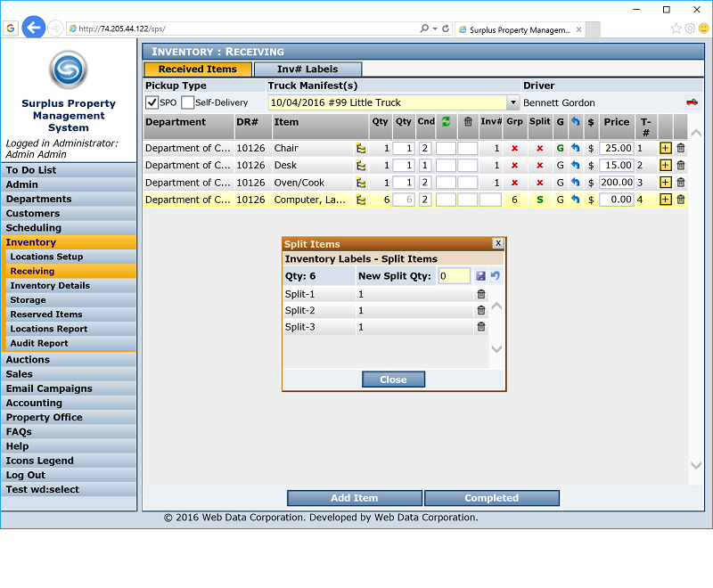Click received items table scroll-down arrow
The width and height of the screenshot is (713, 588).
[696, 465]
